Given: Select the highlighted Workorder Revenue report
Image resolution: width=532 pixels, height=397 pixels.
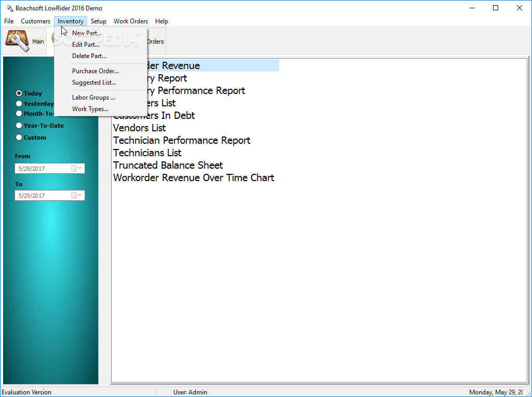Looking at the screenshot, I should 213,65.
